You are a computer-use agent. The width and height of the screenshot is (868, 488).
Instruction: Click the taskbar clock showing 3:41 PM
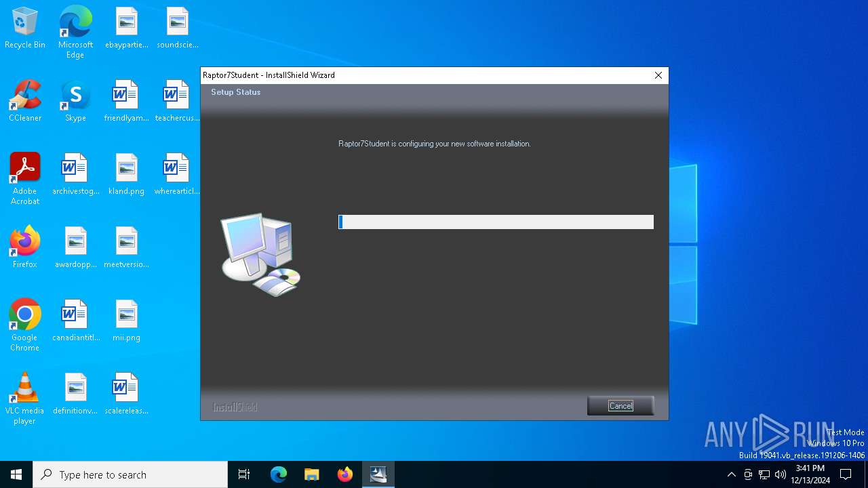[810, 474]
